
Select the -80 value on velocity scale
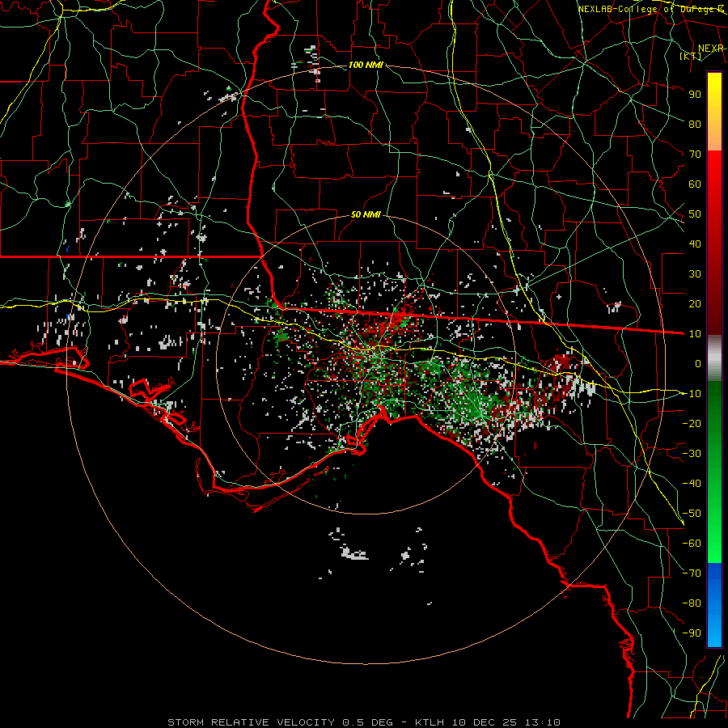[692, 603]
